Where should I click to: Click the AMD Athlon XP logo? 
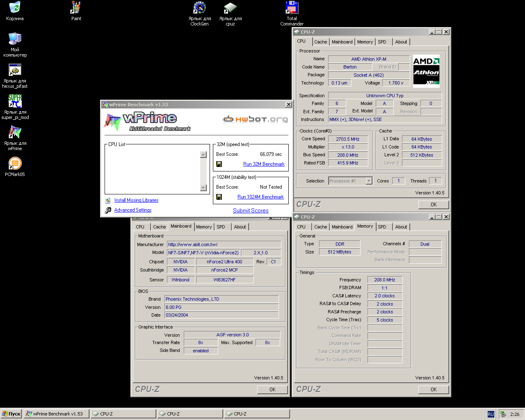pos(426,71)
